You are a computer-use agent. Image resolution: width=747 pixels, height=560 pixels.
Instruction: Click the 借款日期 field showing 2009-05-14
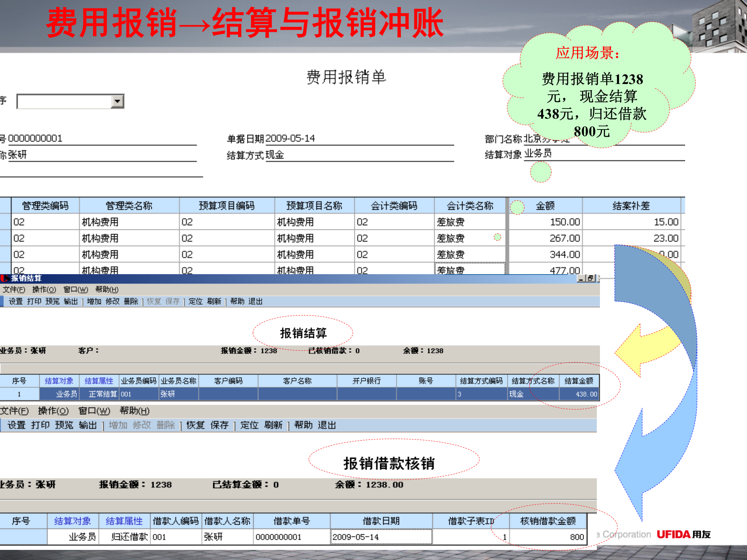click(381, 537)
